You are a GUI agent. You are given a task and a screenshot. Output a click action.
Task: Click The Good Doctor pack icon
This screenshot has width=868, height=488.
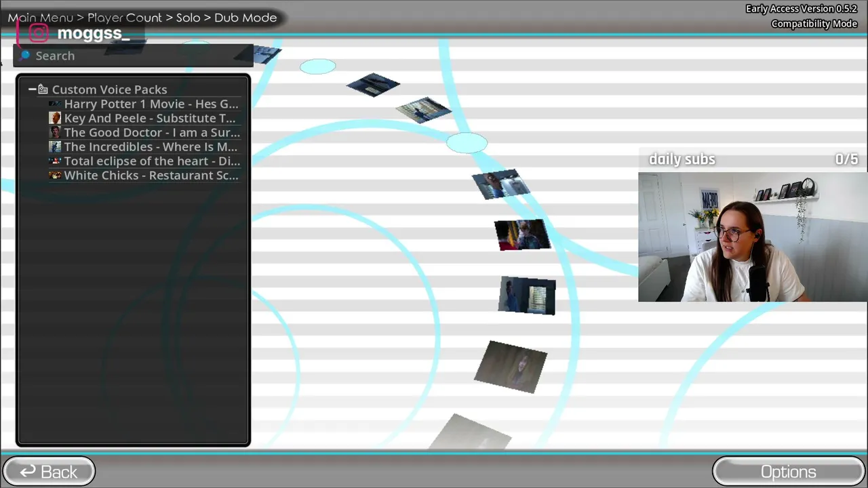pyautogui.click(x=55, y=132)
